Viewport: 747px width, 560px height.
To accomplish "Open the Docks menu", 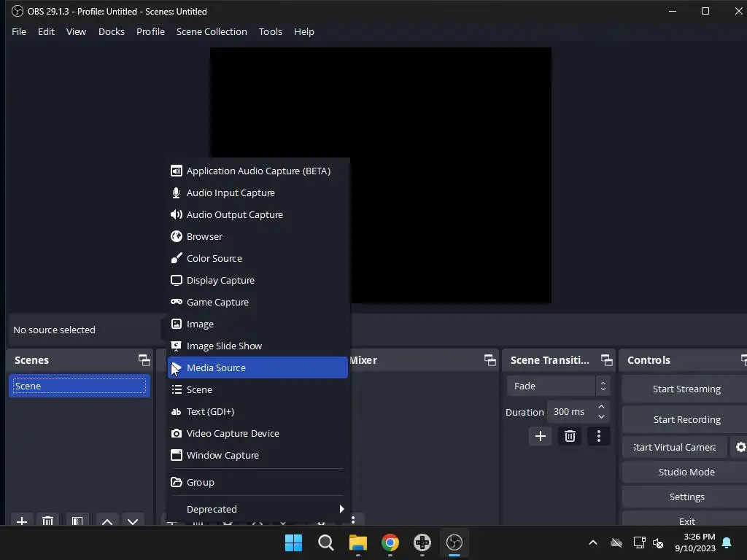I will point(112,32).
